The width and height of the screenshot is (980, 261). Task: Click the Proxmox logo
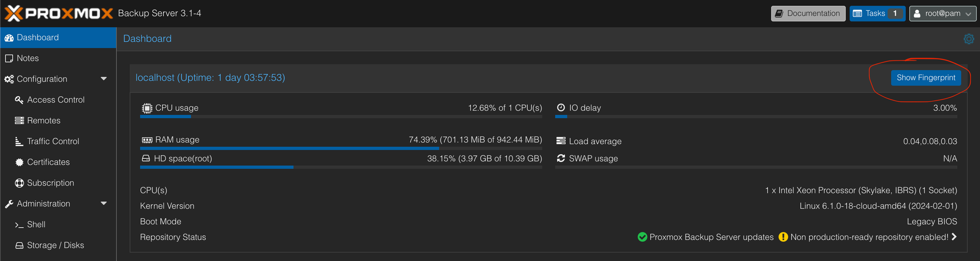[x=59, y=13]
